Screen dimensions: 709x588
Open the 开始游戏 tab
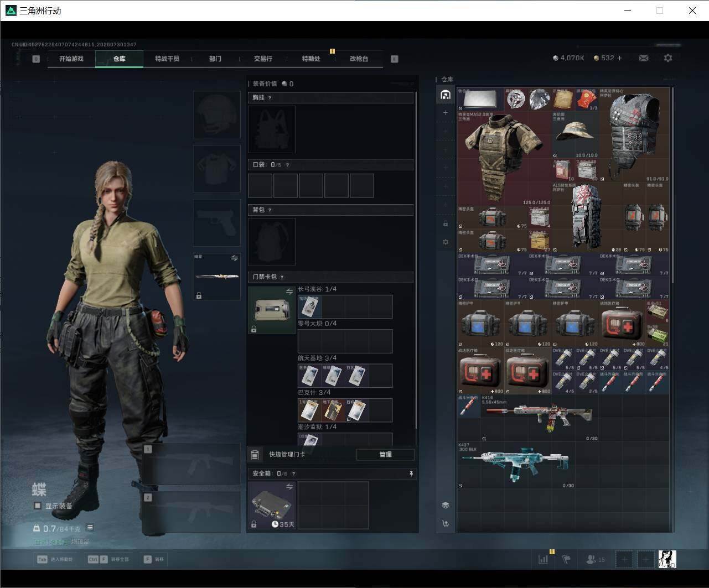71,59
